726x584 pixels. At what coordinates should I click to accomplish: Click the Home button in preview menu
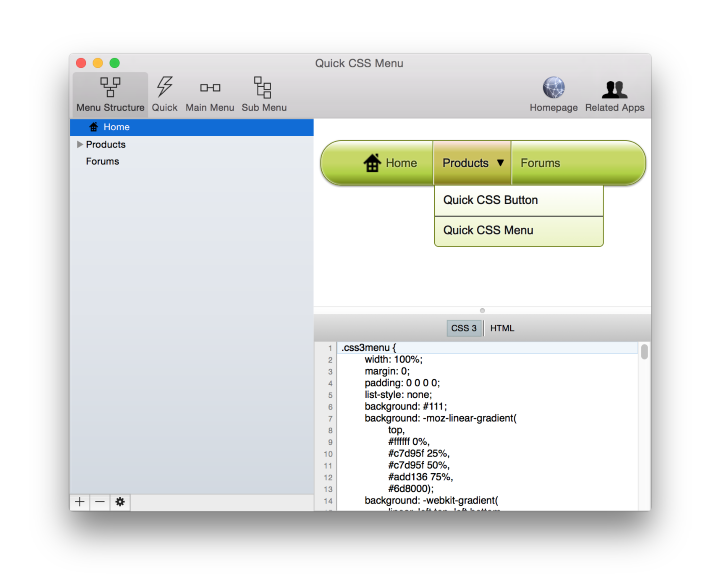coord(390,163)
